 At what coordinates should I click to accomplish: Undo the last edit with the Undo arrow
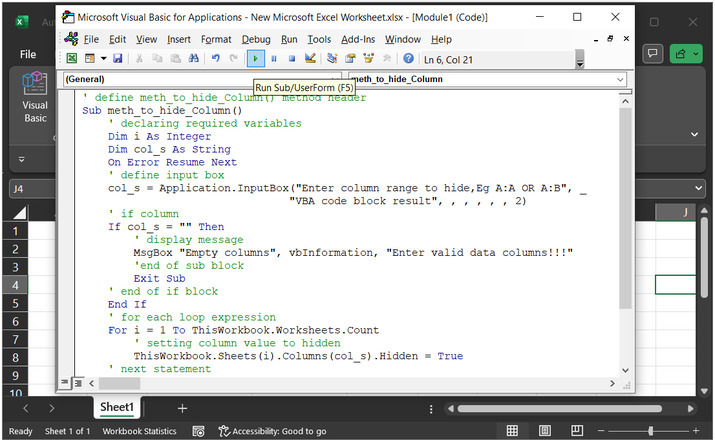click(216, 58)
